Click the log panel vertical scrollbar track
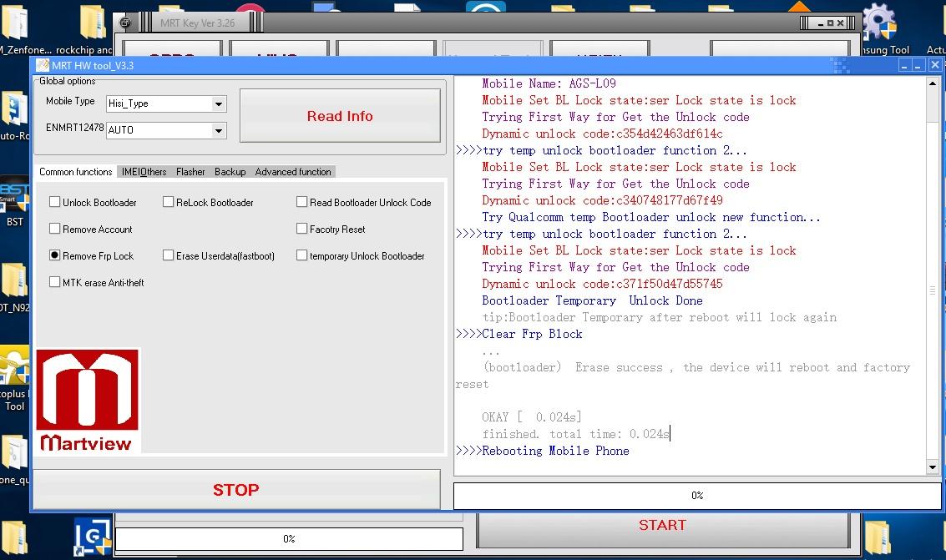Screen dimensions: 946x560 tap(933, 275)
